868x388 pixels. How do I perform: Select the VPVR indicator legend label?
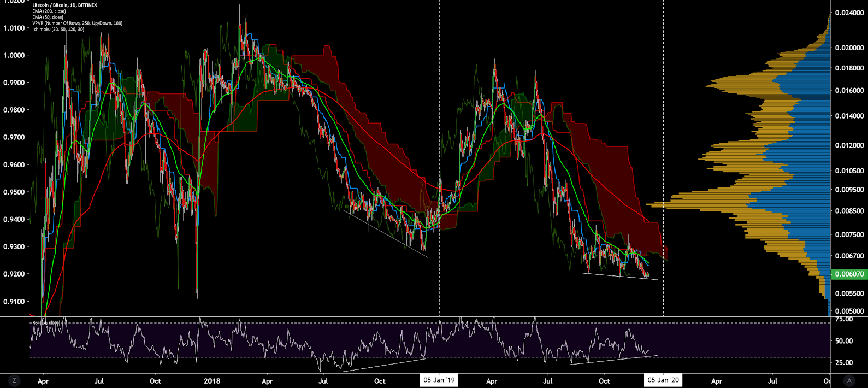click(78, 23)
